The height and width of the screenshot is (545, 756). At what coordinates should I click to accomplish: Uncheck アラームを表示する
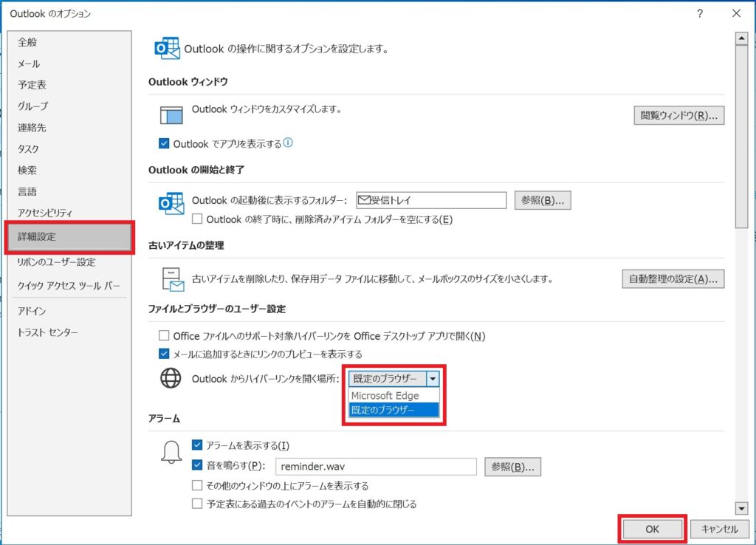[196, 445]
